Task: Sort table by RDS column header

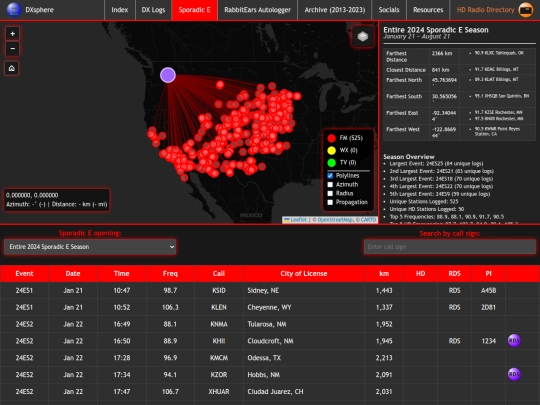Action: tap(454, 273)
